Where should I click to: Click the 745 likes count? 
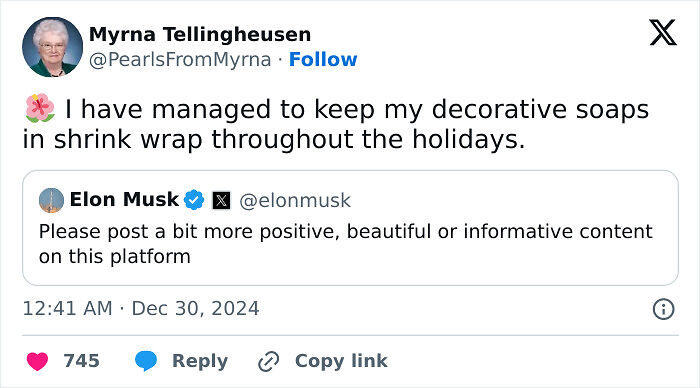pos(81,360)
